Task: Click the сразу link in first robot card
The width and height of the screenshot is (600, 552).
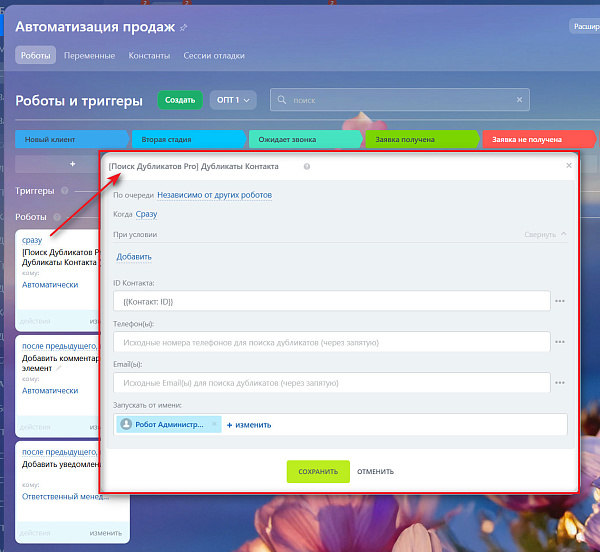Action: (32, 240)
